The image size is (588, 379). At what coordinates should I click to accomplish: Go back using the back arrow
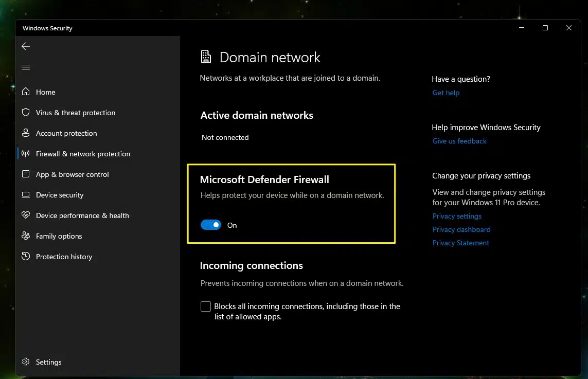[x=26, y=46]
